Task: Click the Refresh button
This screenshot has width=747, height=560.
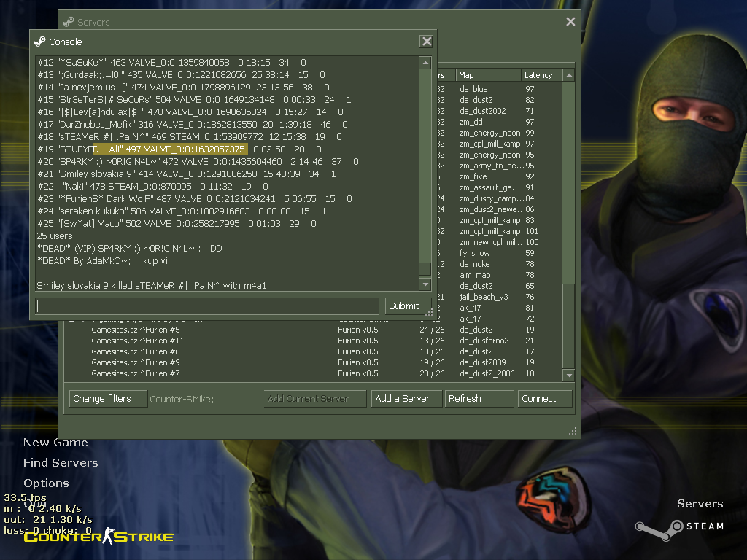Action: pyautogui.click(x=479, y=399)
